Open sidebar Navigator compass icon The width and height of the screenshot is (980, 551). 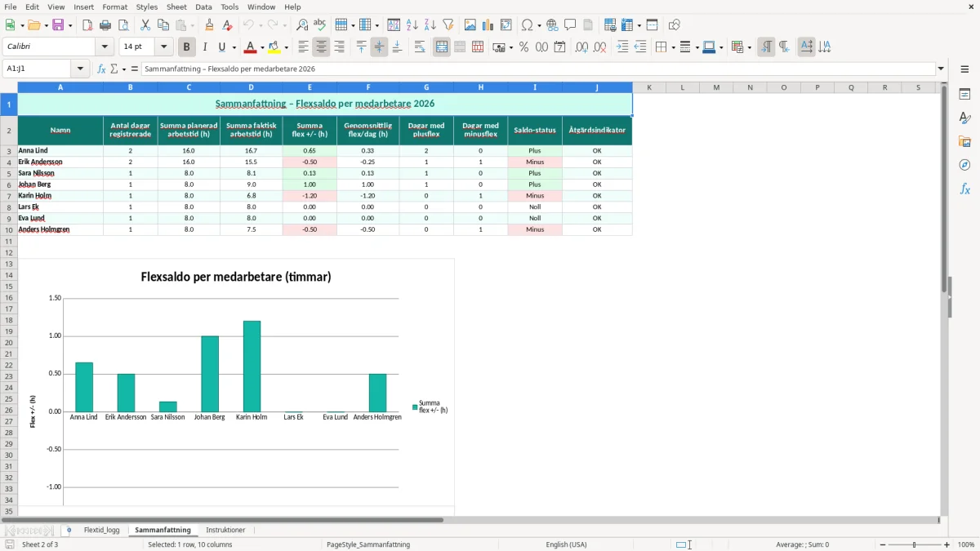click(x=964, y=165)
